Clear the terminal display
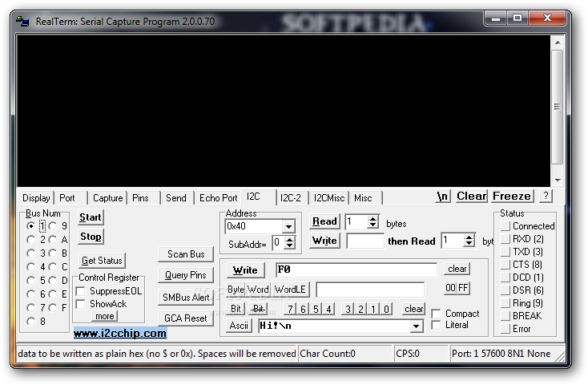Screen dimensions: 588x385 pyautogui.click(x=471, y=196)
